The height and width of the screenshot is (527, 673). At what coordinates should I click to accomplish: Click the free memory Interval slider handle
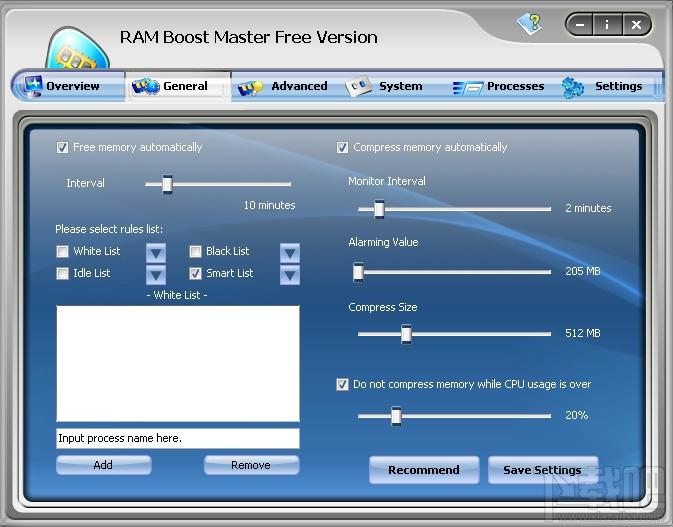click(x=167, y=184)
